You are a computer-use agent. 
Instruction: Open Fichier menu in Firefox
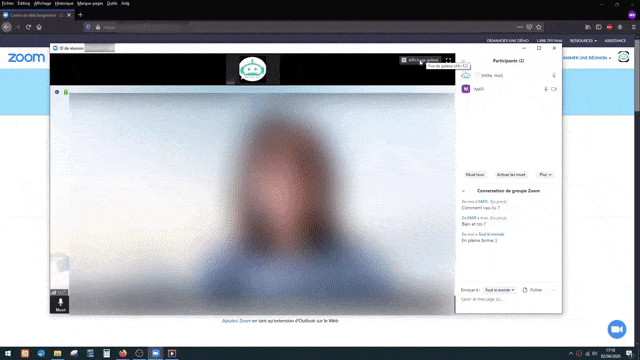8,3
